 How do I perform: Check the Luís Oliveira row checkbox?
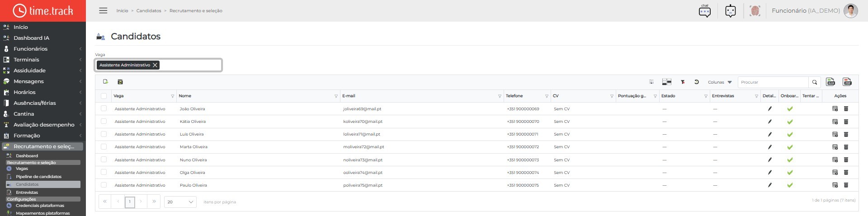(104, 134)
